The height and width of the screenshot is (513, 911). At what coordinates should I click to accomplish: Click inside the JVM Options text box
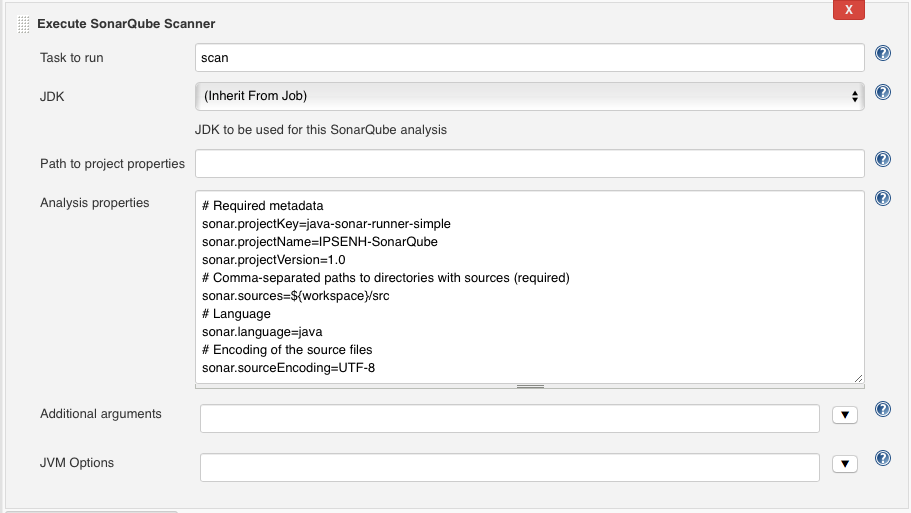(x=510, y=467)
